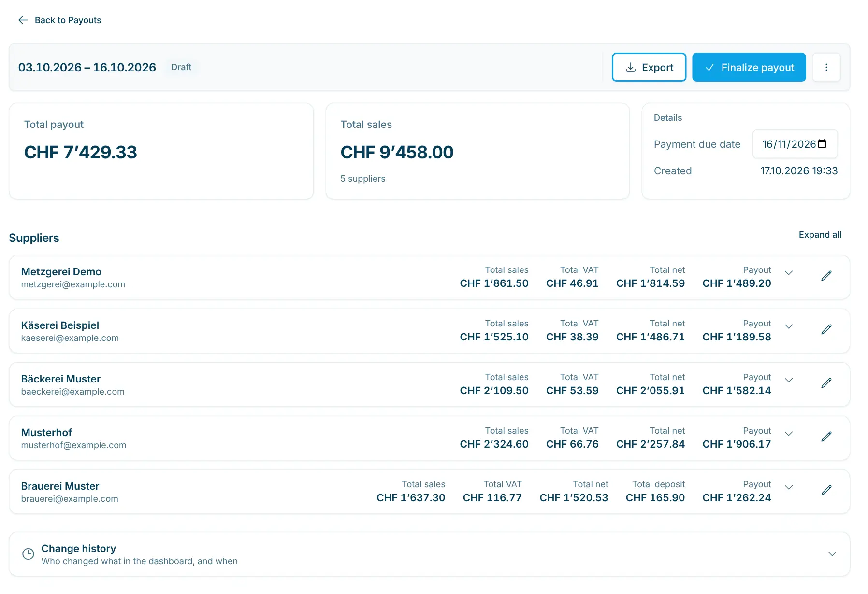The height and width of the screenshot is (594, 868).
Task: Click Bäckerei total net CHF 2'055.91
Action: (x=650, y=391)
